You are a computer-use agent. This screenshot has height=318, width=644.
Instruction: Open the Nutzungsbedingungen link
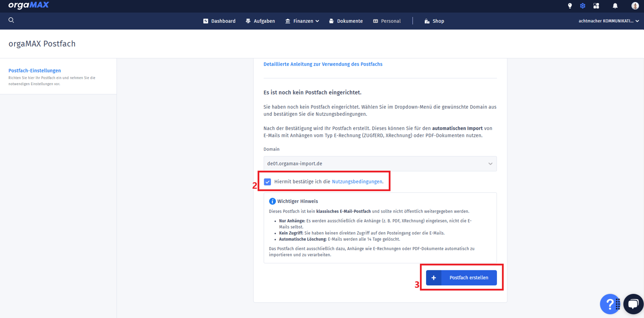click(x=357, y=182)
